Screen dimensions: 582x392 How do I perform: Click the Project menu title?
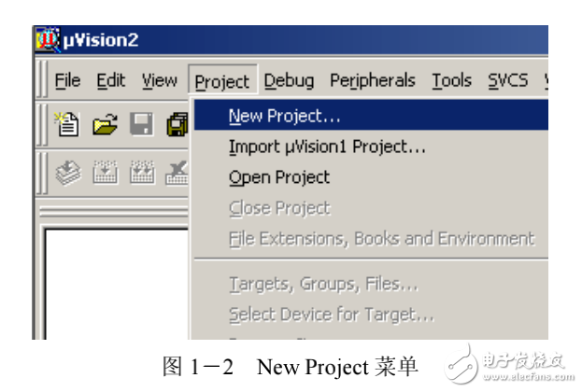tap(222, 81)
